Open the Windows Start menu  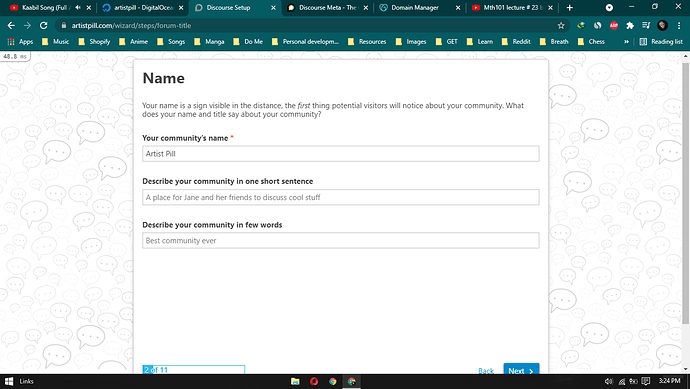9,382
